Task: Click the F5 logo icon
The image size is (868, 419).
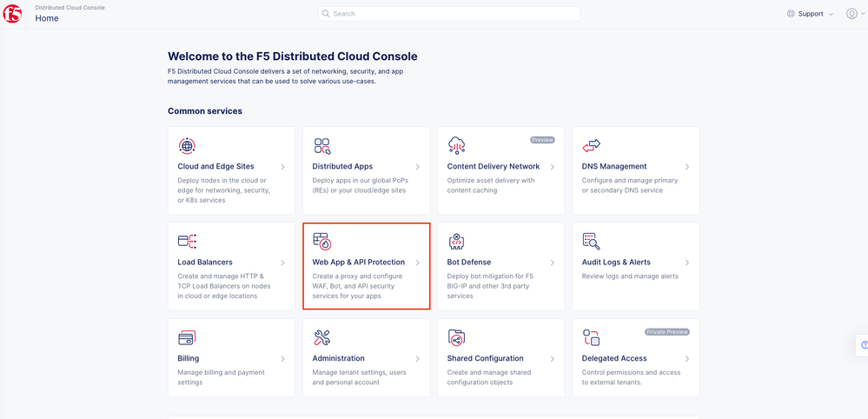Action: tap(12, 14)
